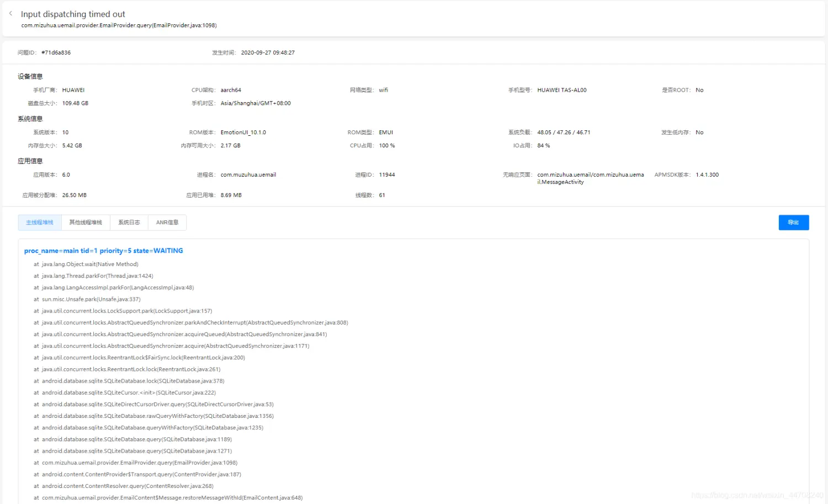This screenshot has width=828, height=504.
Task: Select the CPU usage value 100 %
Action: [387, 146]
